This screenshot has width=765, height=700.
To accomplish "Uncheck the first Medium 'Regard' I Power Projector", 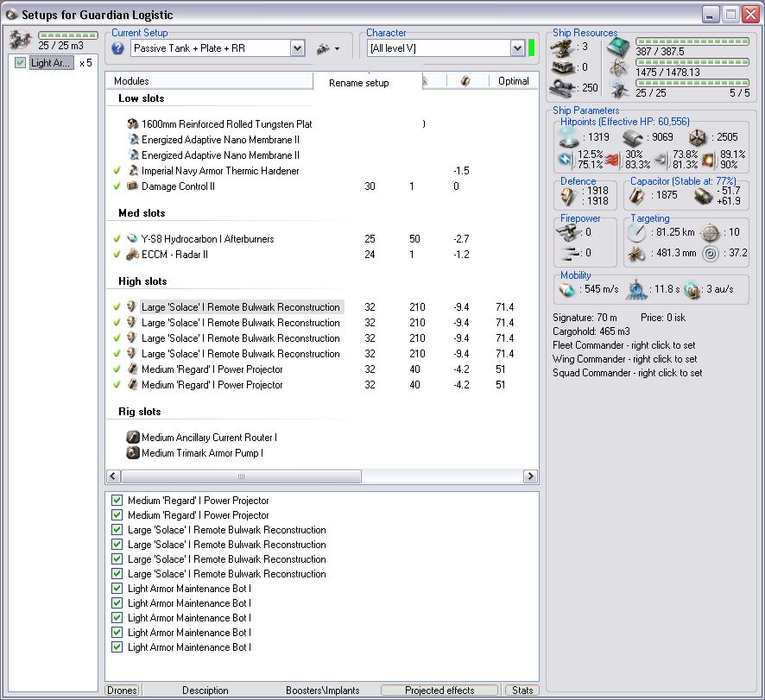I will 117,501.
